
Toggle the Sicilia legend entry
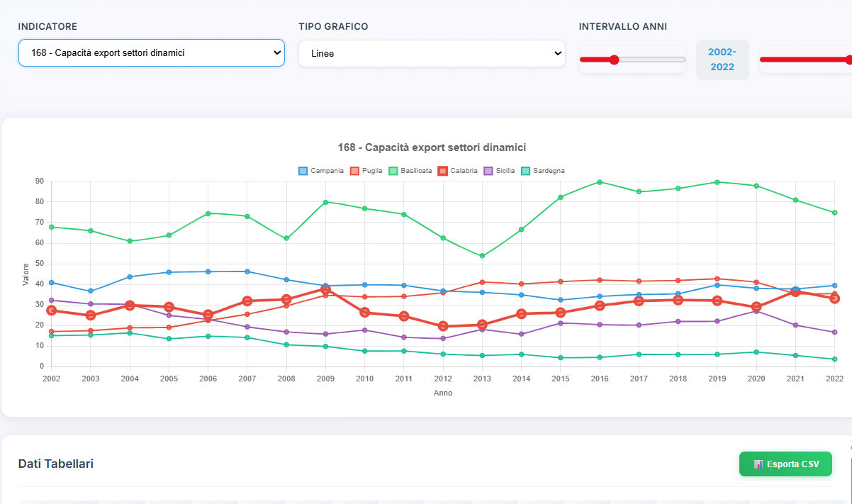(x=500, y=171)
